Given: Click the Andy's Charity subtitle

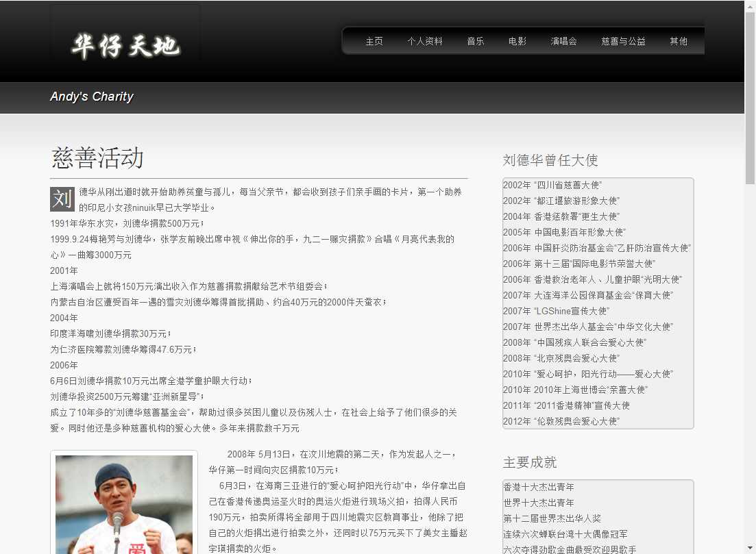Looking at the screenshot, I should click(92, 97).
